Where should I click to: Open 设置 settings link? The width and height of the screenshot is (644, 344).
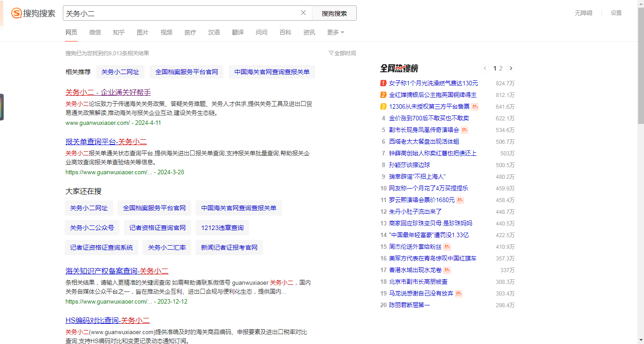[616, 13]
